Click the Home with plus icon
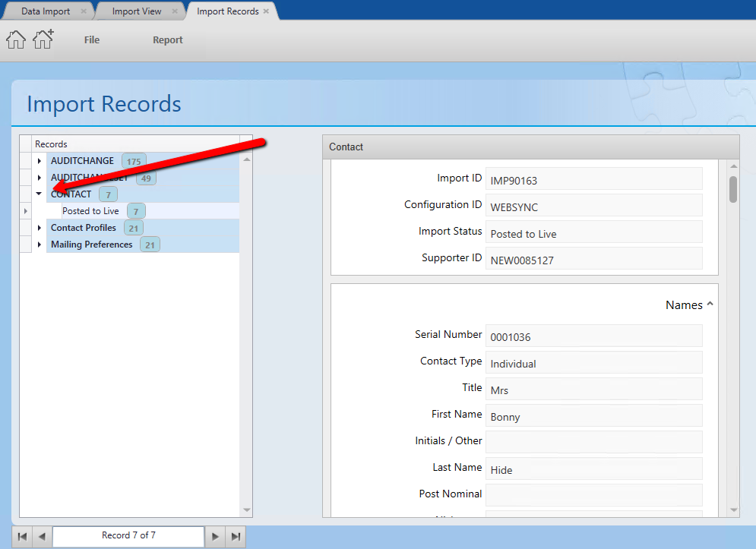This screenshot has width=756, height=549. coord(43,39)
